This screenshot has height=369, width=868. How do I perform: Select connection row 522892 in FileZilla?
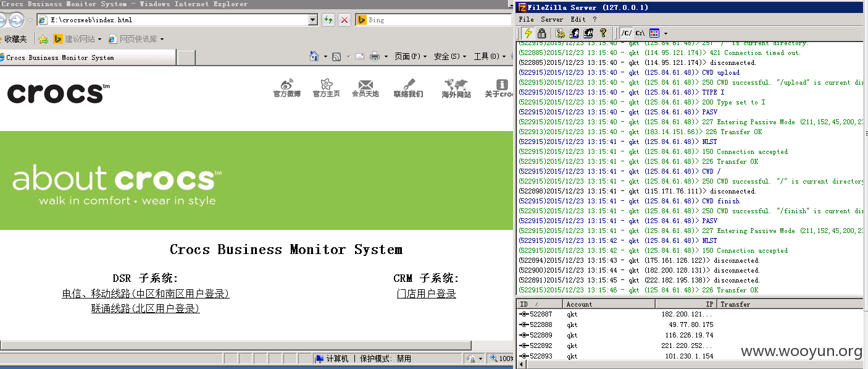tap(690, 346)
